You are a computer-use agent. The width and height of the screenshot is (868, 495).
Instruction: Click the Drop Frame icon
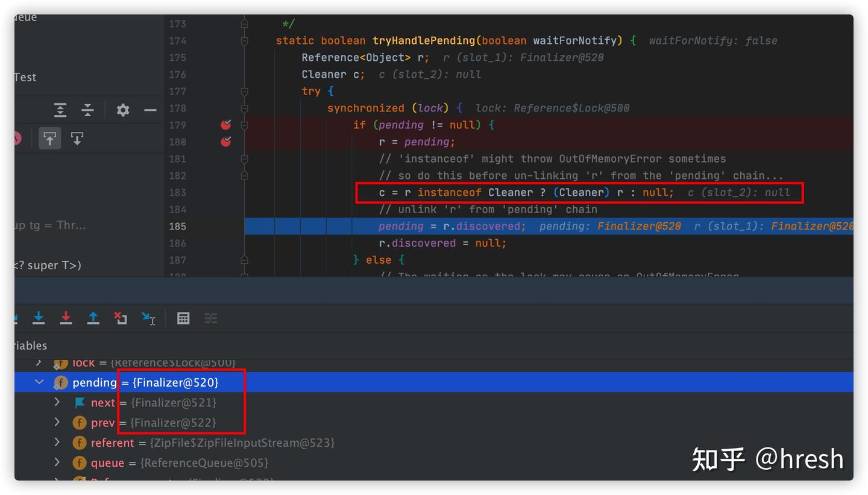pos(121,318)
